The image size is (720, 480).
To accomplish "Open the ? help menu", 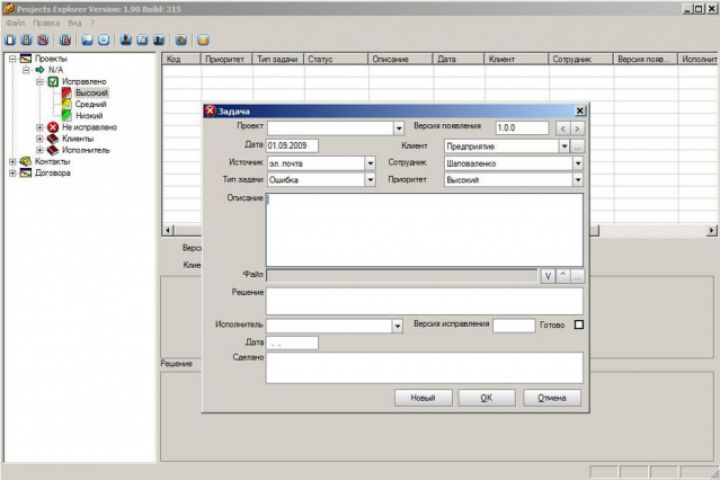I will (92, 23).
